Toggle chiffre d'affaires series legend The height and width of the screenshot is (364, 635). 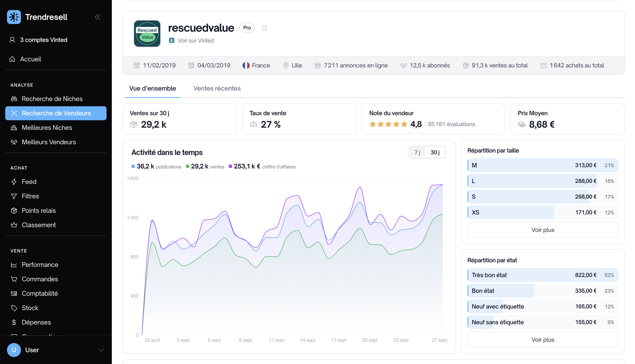(262, 167)
